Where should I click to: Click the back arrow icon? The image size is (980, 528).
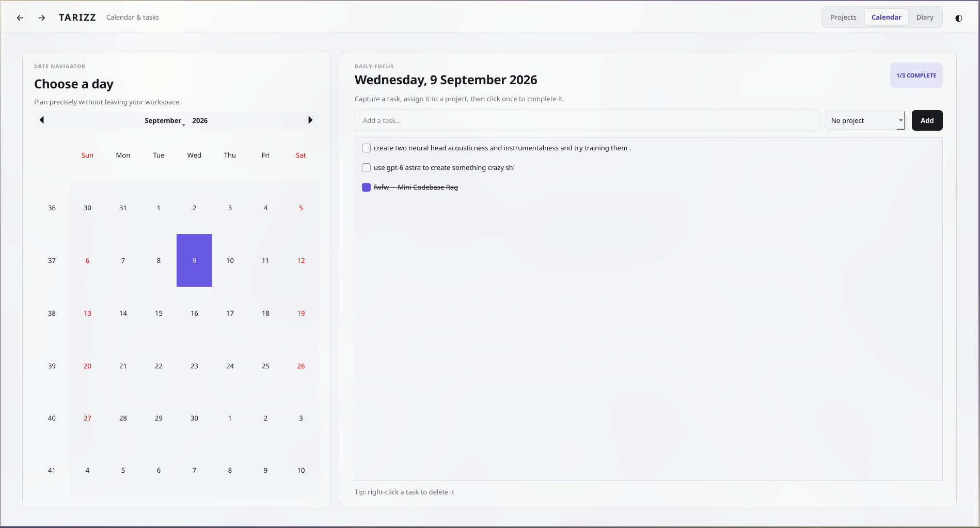click(x=20, y=18)
